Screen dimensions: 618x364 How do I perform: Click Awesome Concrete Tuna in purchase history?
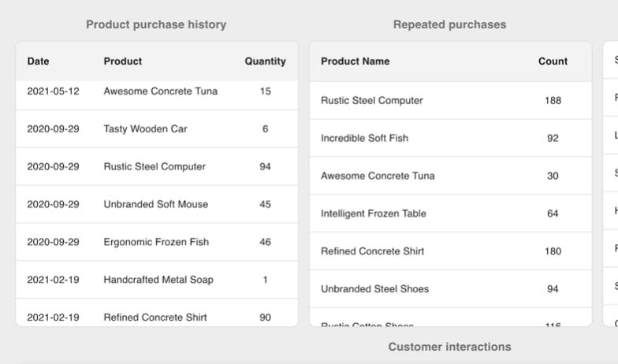pyautogui.click(x=160, y=91)
